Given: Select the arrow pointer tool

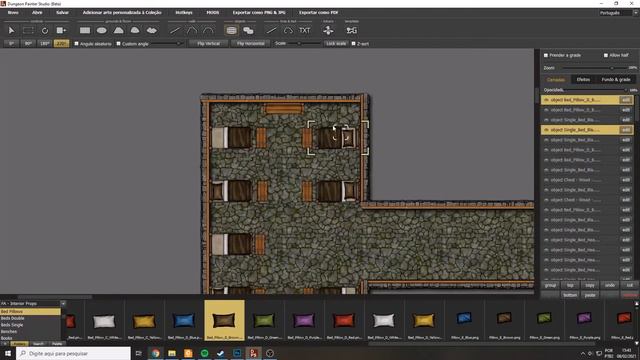Looking at the screenshot, I should click(11, 31).
